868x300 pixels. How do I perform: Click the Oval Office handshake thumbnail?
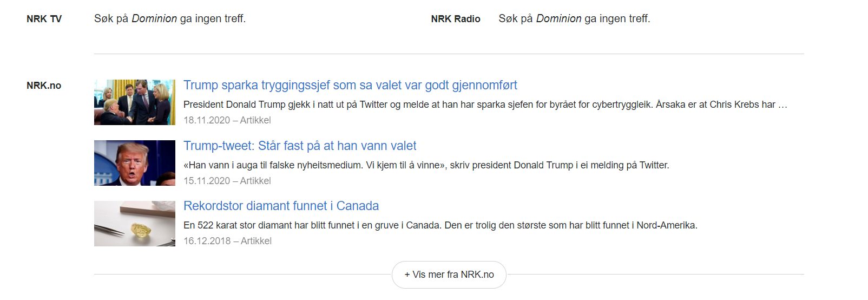point(135,102)
